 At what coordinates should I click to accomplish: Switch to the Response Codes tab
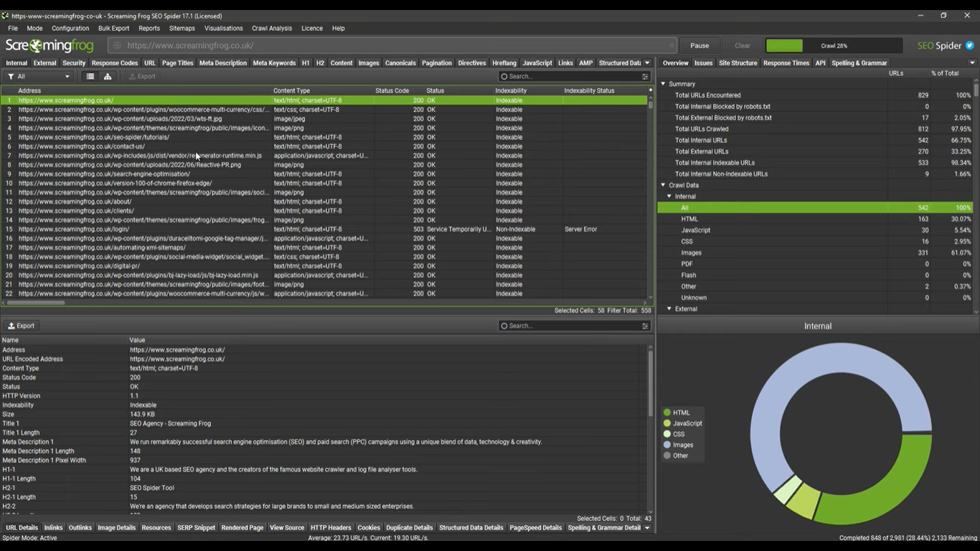pos(115,63)
